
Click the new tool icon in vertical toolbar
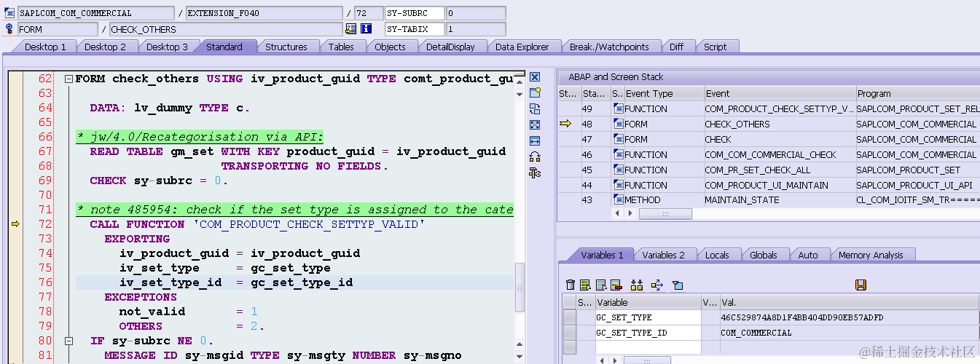535,93
